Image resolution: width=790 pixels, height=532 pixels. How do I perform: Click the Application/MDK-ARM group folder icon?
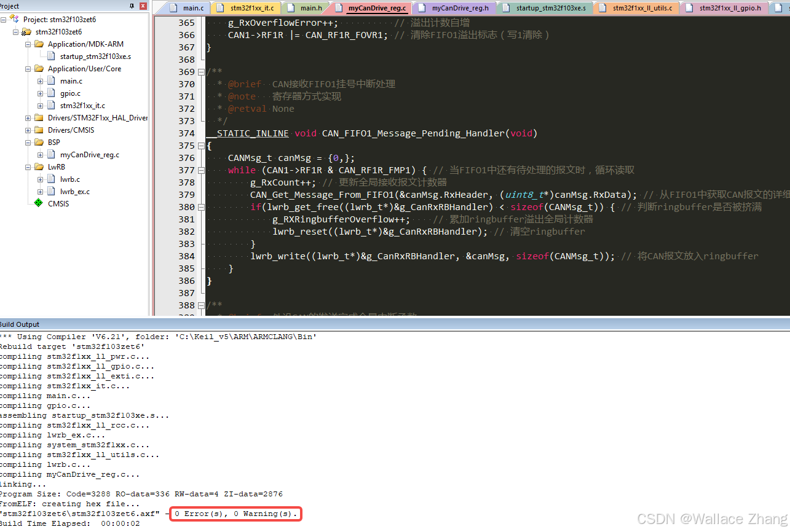click(39, 44)
